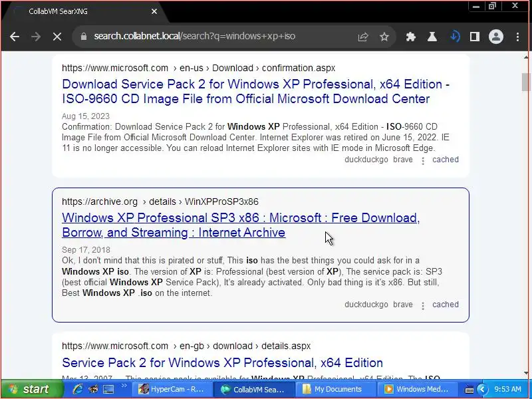Click second Quick Launch icon on taskbar
Viewport: 532px width, 399px height.
pos(93,389)
